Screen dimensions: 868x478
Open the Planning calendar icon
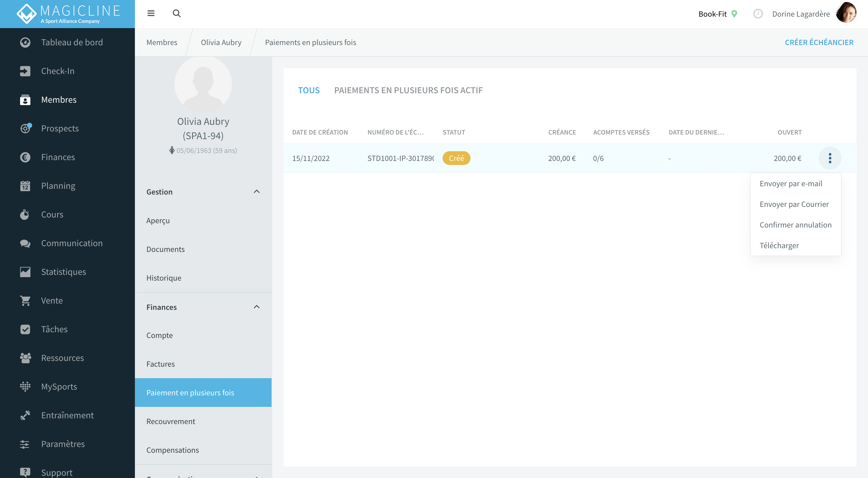click(x=25, y=186)
